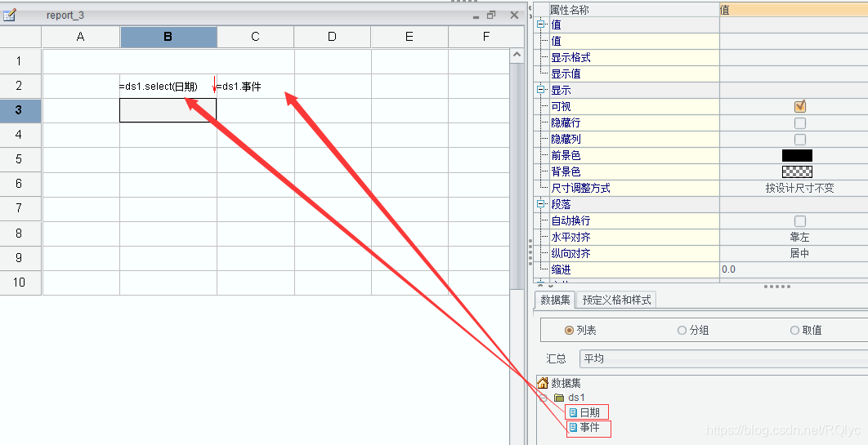Image resolution: width=868 pixels, height=445 pixels.
Task: Click the scroll-up arrow of sheet scrollbar
Action: 517,55
